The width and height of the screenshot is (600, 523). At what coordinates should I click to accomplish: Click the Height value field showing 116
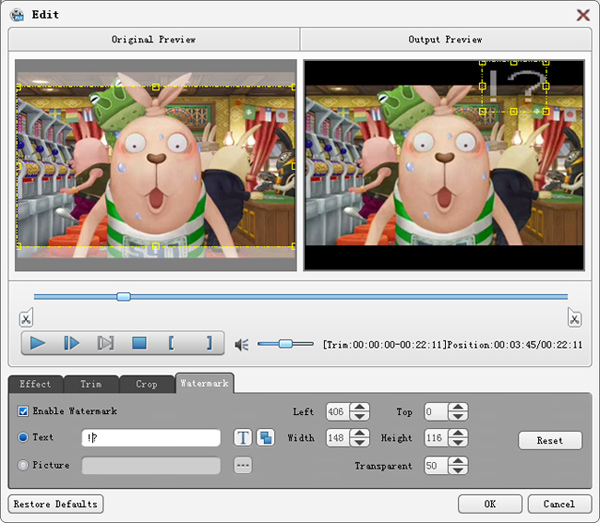436,438
